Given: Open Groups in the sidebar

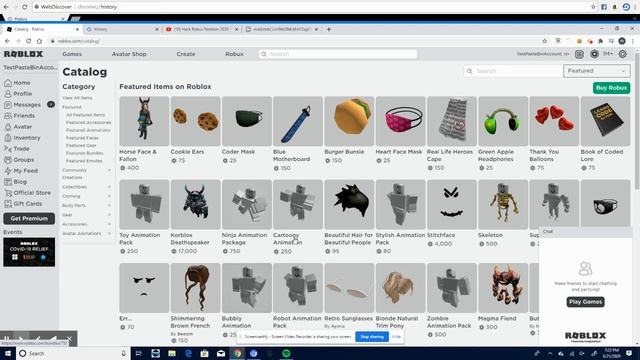Looking at the screenshot, I should pyautogui.click(x=19, y=160).
